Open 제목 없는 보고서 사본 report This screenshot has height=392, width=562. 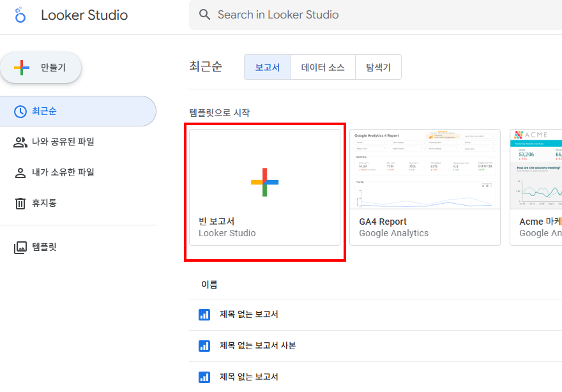[x=376, y=346]
